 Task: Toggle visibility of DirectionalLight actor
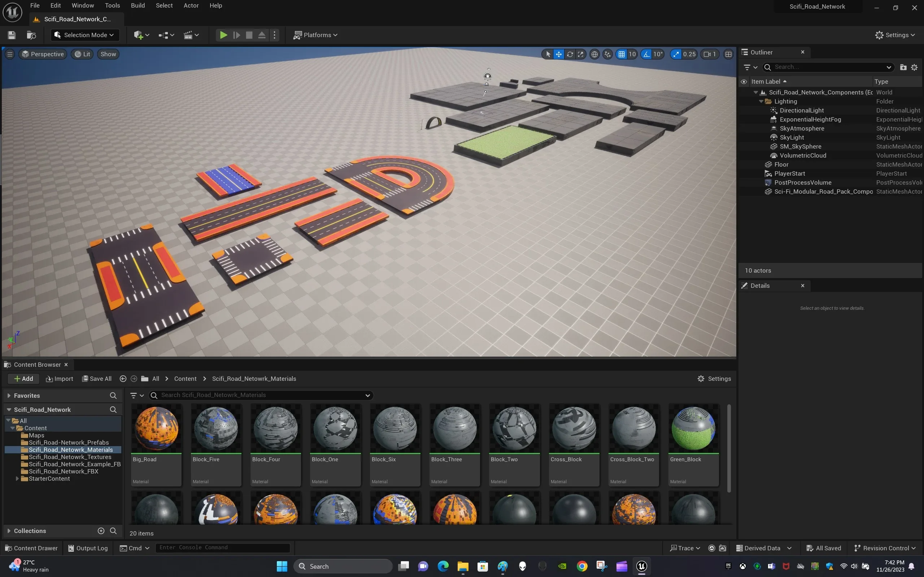coord(745,110)
